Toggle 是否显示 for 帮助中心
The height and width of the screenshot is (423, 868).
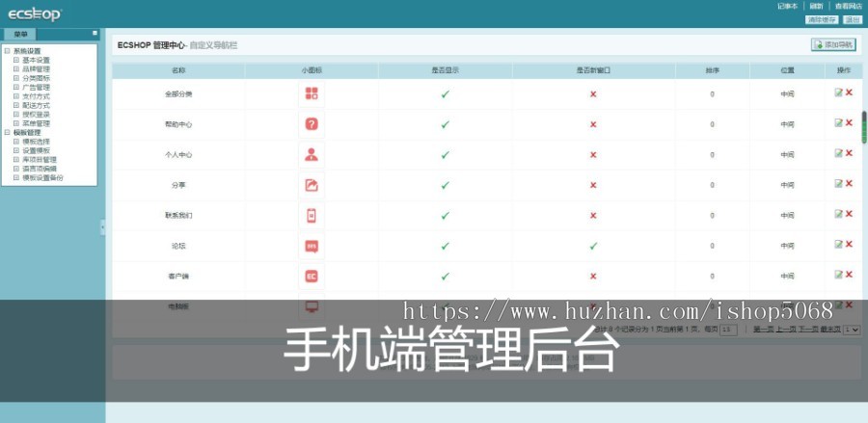445,124
